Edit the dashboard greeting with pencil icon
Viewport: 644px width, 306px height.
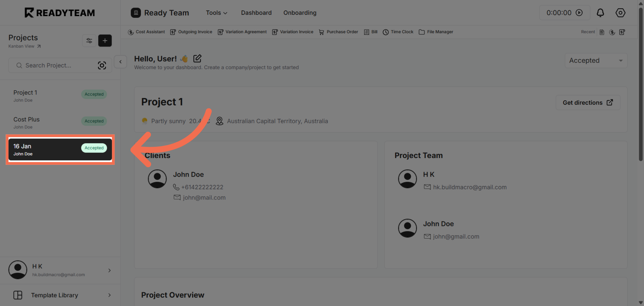pos(197,58)
